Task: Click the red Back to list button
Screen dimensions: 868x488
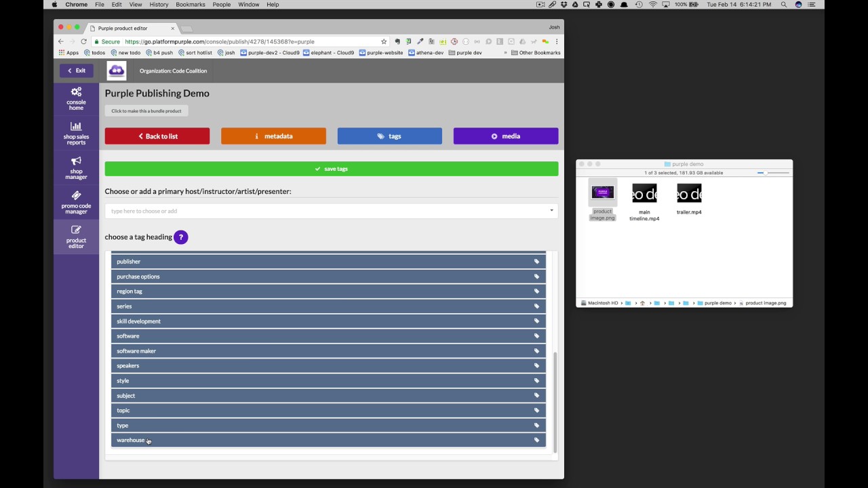Action: pos(157,136)
